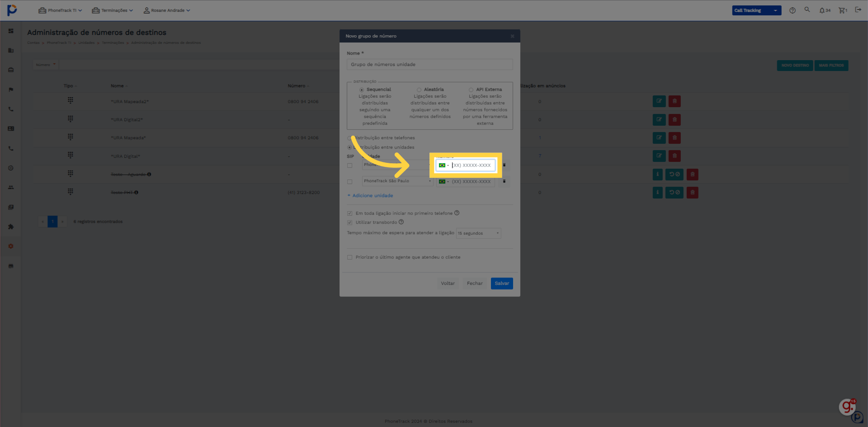The height and width of the screenshot is (427, 868).
Task: Open the search magnifier in top bar
Action: 807,9
